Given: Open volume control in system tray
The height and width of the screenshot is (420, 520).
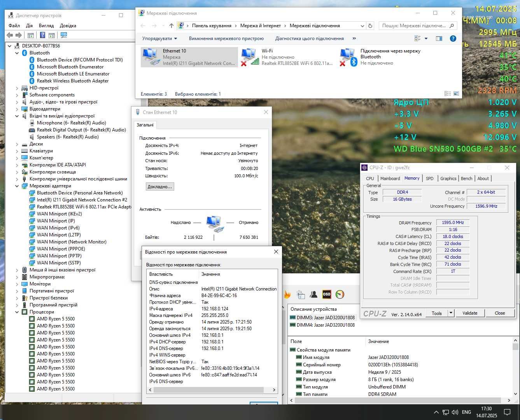Looking at the screenshot, I should (455, 412).
